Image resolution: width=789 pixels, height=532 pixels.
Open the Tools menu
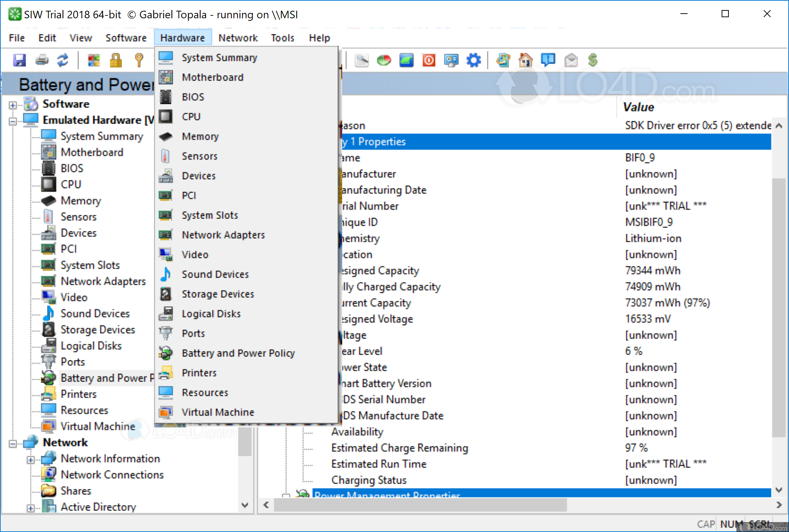click(x=282, y=38)
